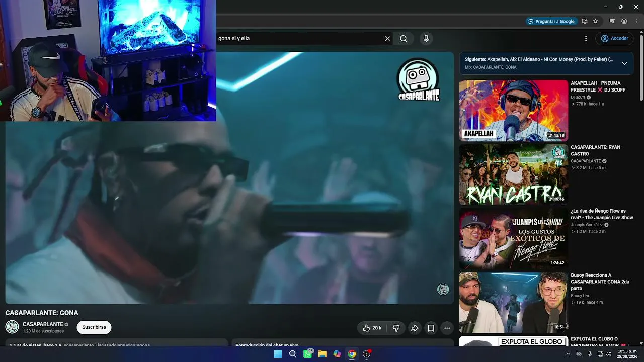Click CASAPARLANTE channel name under Ryan Castro video
Image resolution: width=644 pixels, height=362 pixels.
[x=586, y=161]
